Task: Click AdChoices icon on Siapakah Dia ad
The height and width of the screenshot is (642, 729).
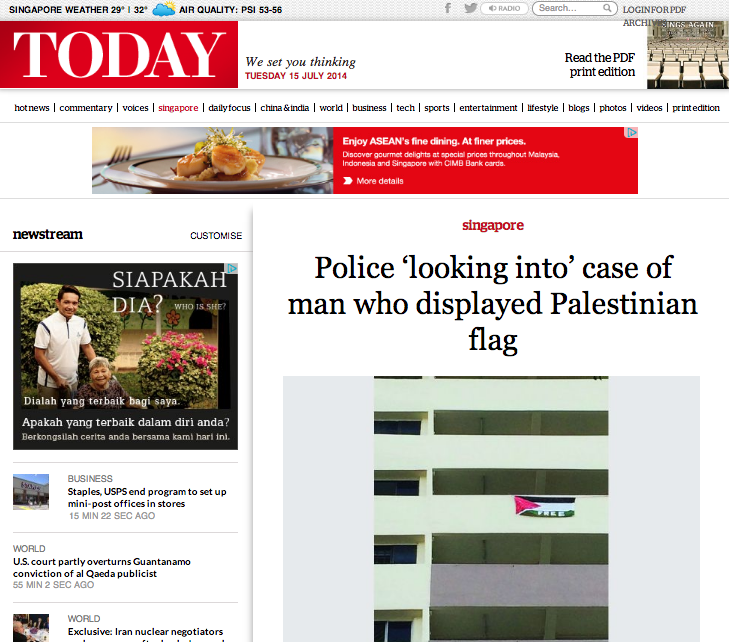Action: [x=232, y=268]
